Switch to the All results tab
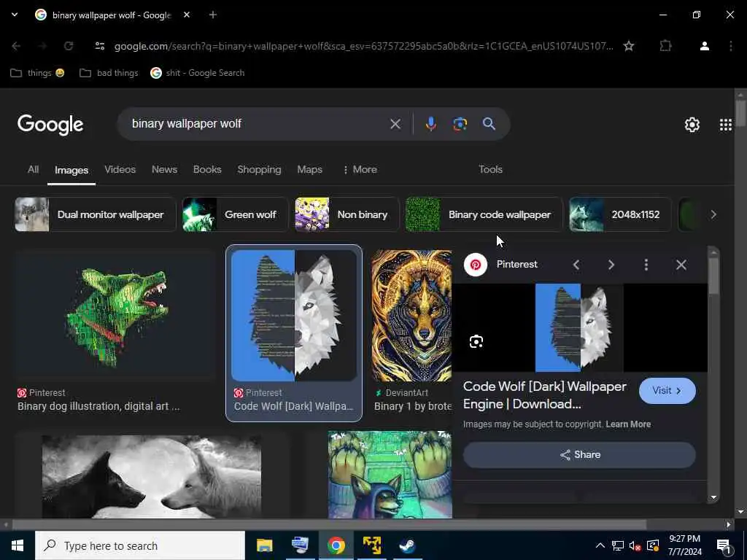 [33, 169]
